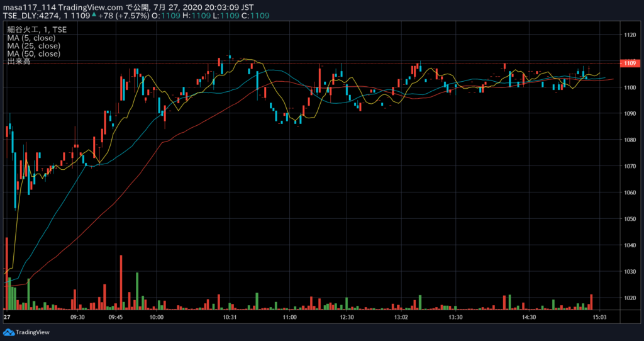Select the MA (5, close) indicator label
Image resolution: width=644 pixels, height=341 pixels.
(x=31, y=38)
